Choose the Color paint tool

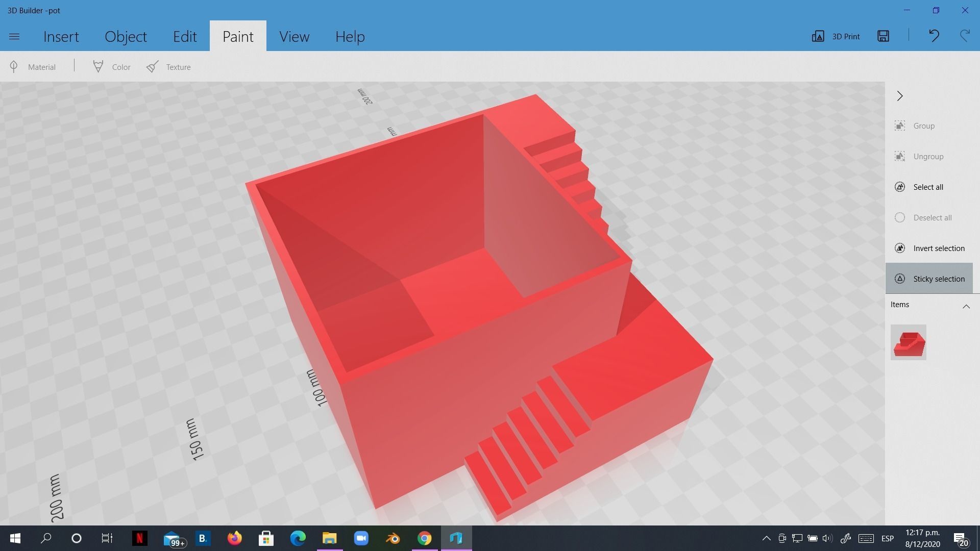pos(112,67)
